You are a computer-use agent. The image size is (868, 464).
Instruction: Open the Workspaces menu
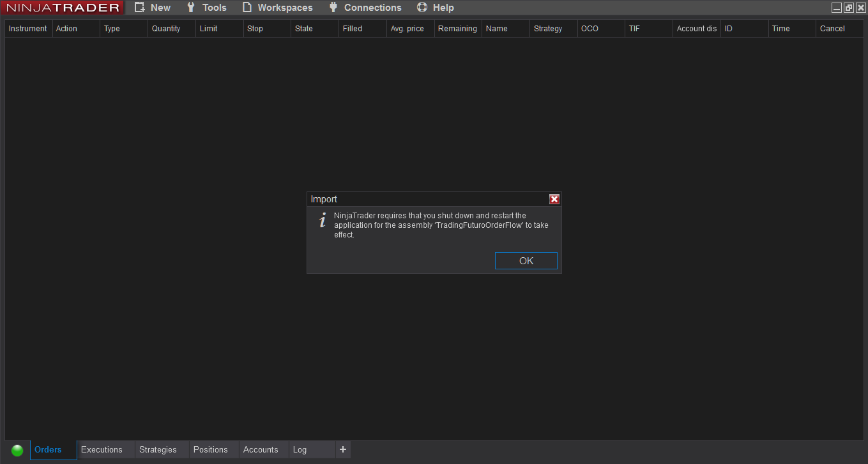point(278,8)
